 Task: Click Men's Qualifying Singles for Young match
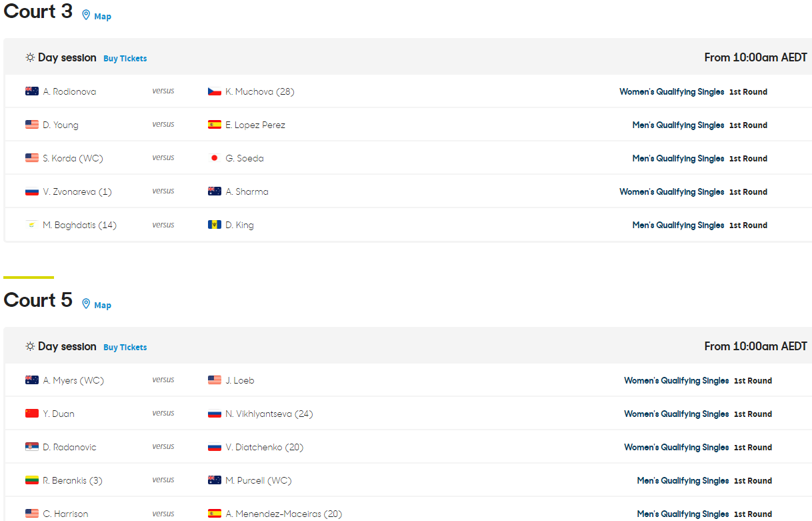coord(678,125)
